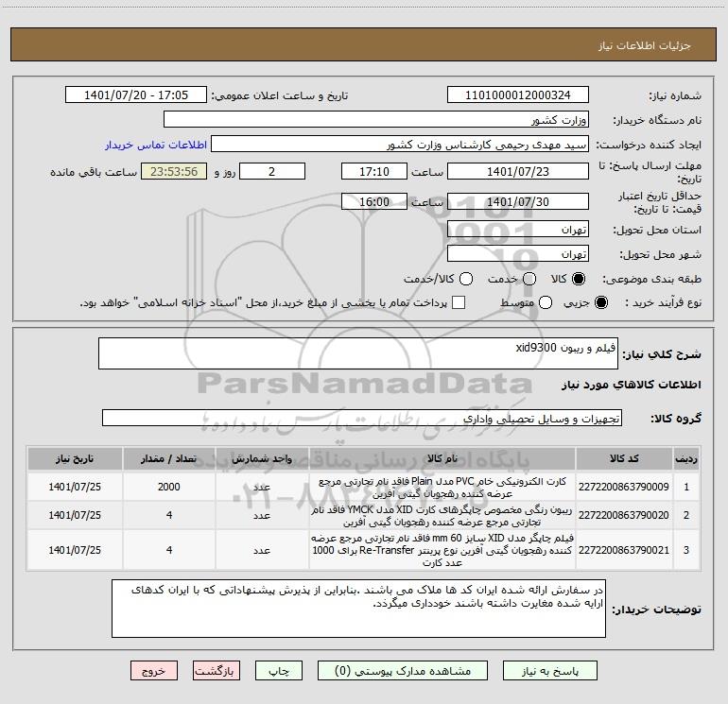Click the announcement date field 1401/07/20 - 17:05
The image size is (728, 704).
(136, 94)
